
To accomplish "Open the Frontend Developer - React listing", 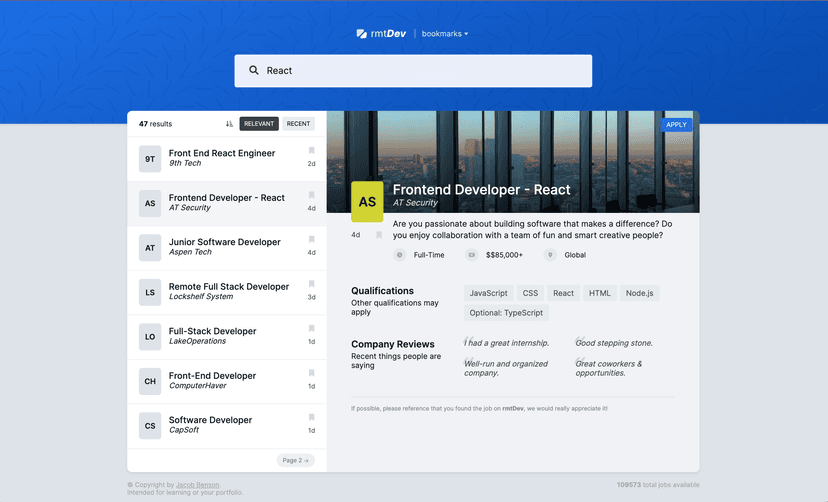I will click(x=227, y=203).
